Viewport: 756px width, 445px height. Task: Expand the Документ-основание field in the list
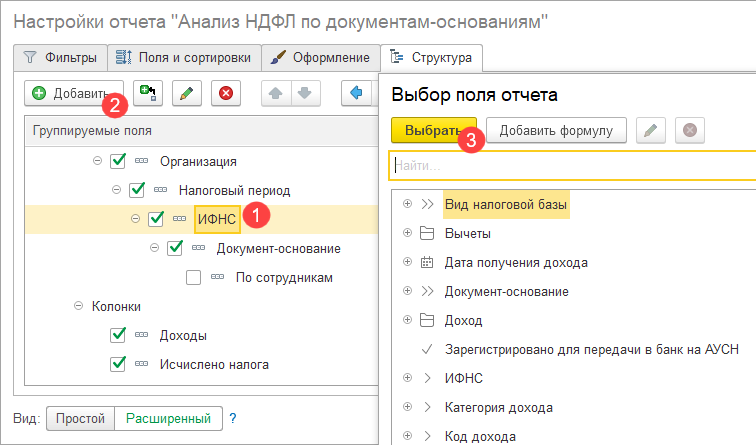coord(407,291)
